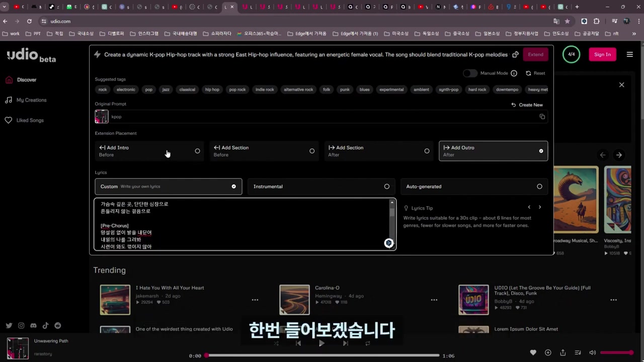Screen dimensions: 644x362
Task: Select the jazz suggested tag
Action: [x=166, y=89]
